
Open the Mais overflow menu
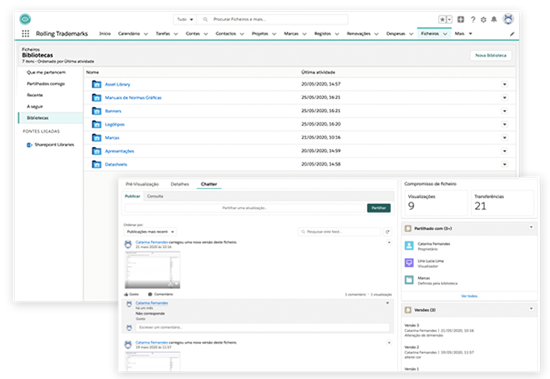[463, 34]
